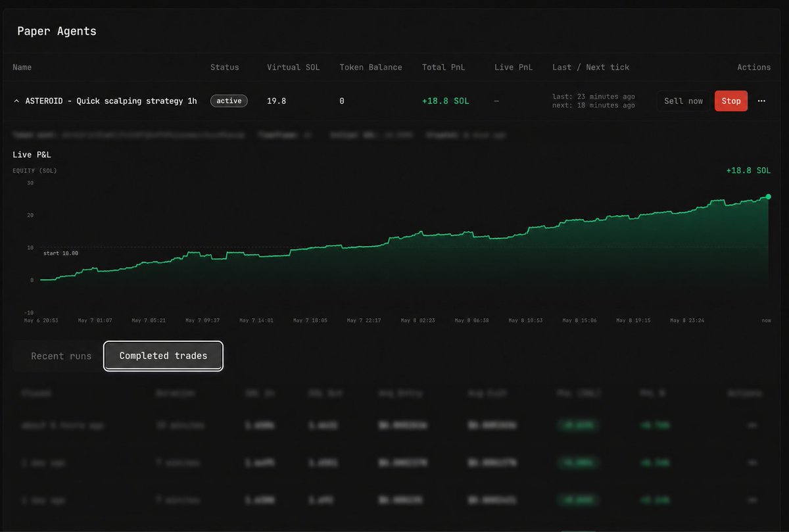Click the +18.8 SOL label above chart
789x532 pixels.
[x=748, y=170]
